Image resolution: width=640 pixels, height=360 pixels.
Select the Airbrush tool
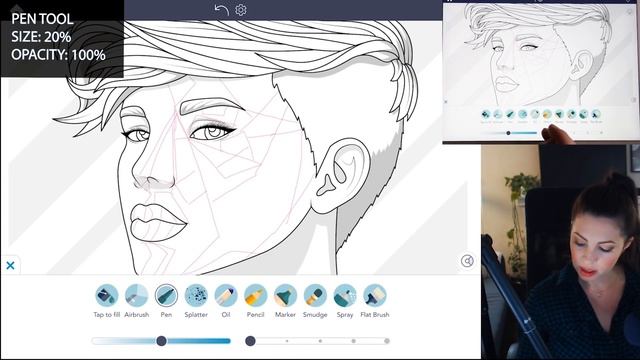pyautogui.click(x=136, y=296)
